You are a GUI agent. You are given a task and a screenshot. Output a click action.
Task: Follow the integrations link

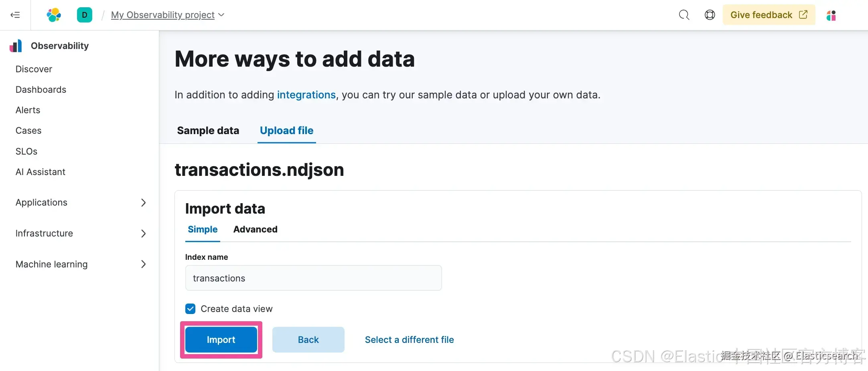tap(306, 95)
